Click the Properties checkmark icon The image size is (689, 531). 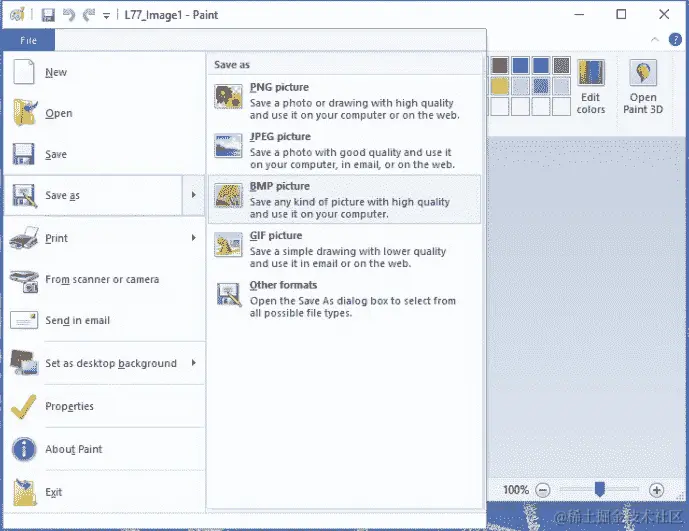[23, 406]
